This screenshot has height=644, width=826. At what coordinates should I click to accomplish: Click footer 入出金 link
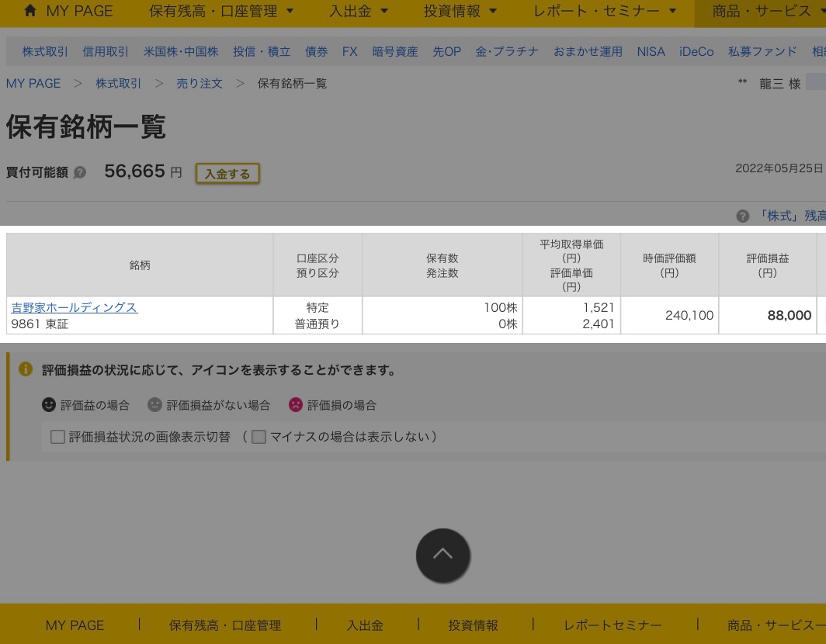click(365, 625)
